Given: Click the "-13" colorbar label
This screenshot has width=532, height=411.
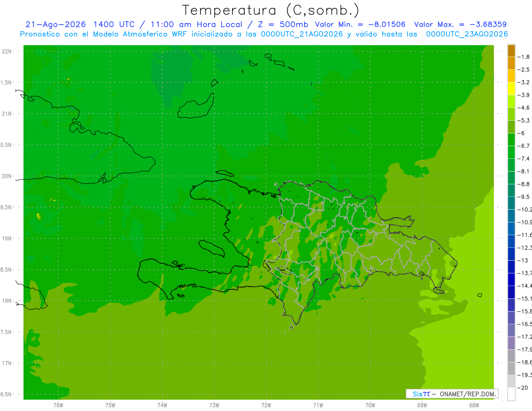Looking at the screenshot, I should [x=523, y=260].
